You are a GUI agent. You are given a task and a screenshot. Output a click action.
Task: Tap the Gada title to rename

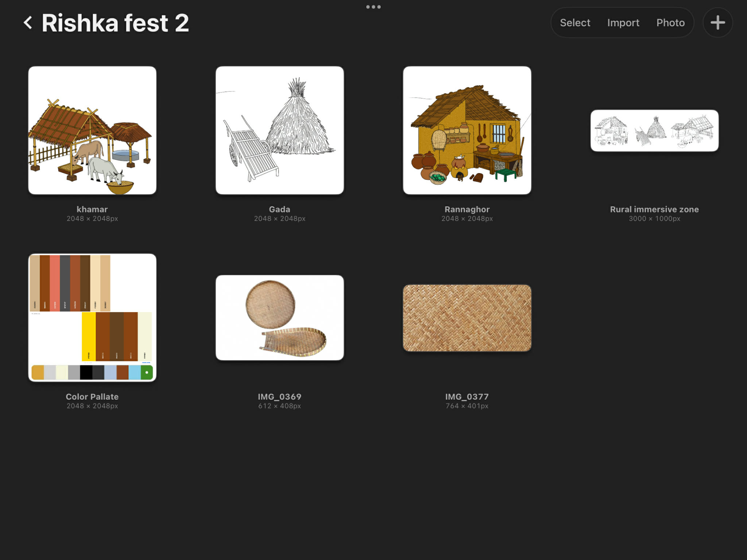coord(279,209)
